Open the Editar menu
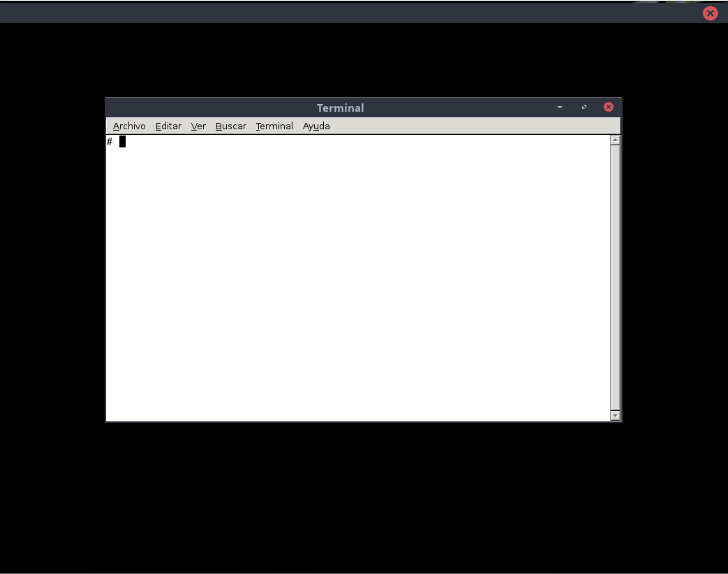Image resolution: width=728 pixels, height=574 pixels. [168, 126]
